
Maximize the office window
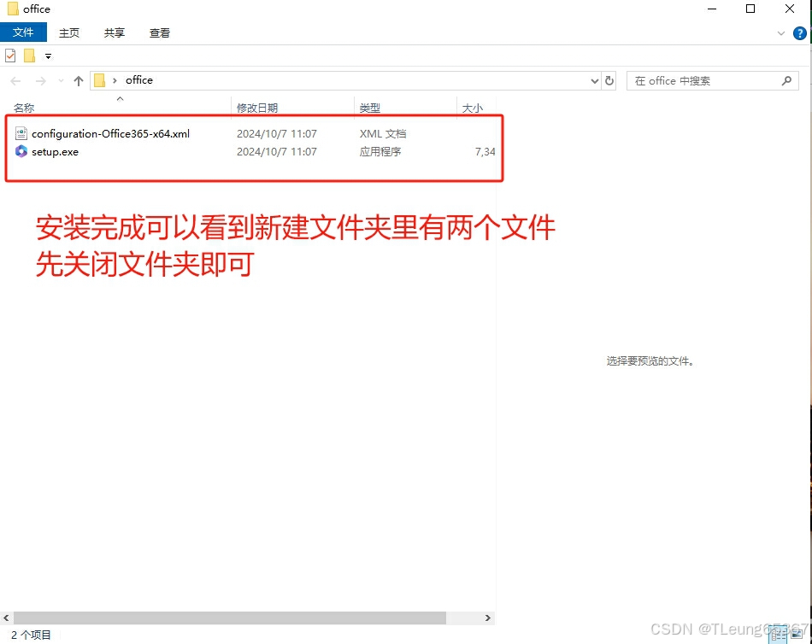click(750, 9)
